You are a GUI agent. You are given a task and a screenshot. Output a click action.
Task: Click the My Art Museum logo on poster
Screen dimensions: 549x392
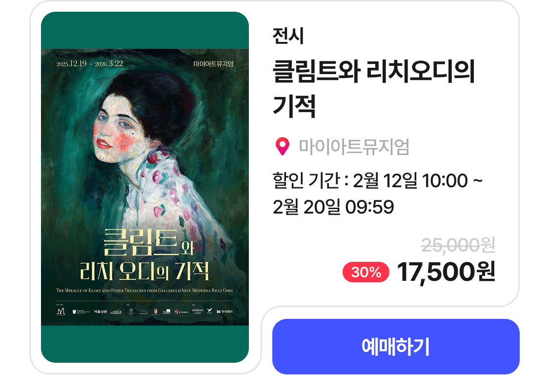(x=61, y=312)
